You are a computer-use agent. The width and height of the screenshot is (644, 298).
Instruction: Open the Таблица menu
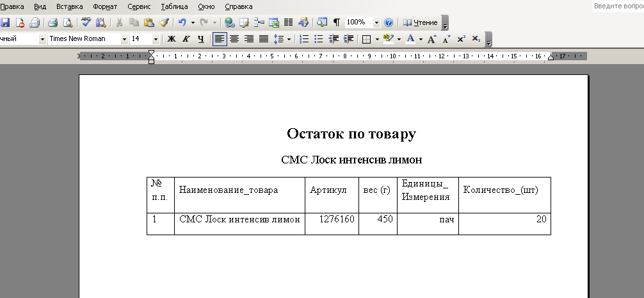(175, 6)
